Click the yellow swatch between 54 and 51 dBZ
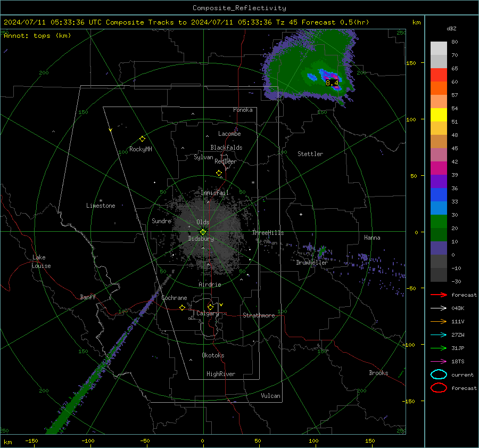The width and height of the screenshot is (479, 448). [439, 115]
